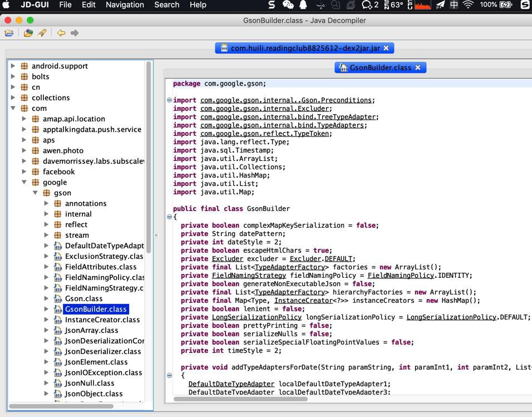Expand the annotations package node
Screen dimensions: 532x417
pyautogui.click(x=47, y=203)
